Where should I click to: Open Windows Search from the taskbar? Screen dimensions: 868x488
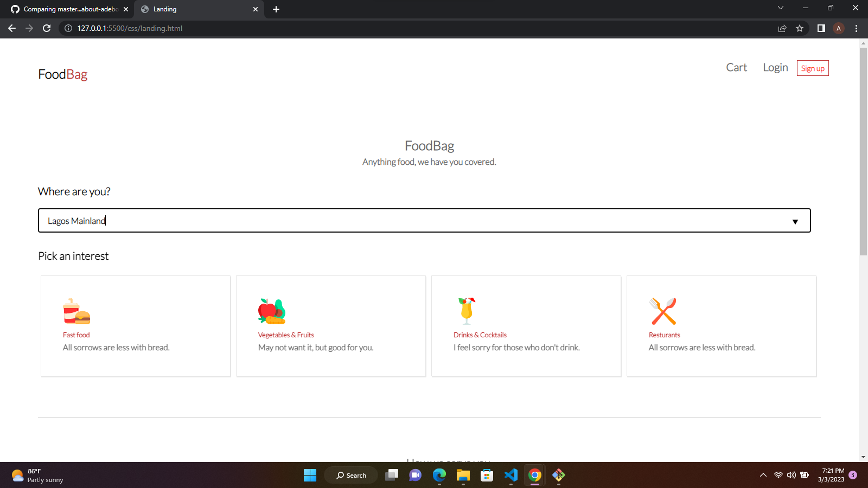350,475
